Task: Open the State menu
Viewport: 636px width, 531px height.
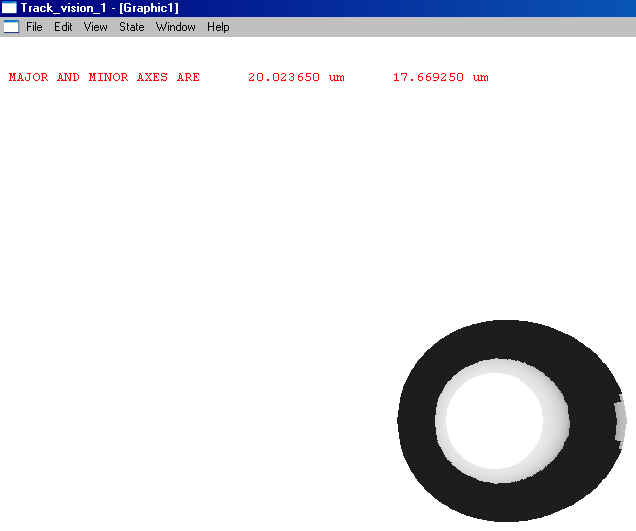Action: (x=132, y=27)
